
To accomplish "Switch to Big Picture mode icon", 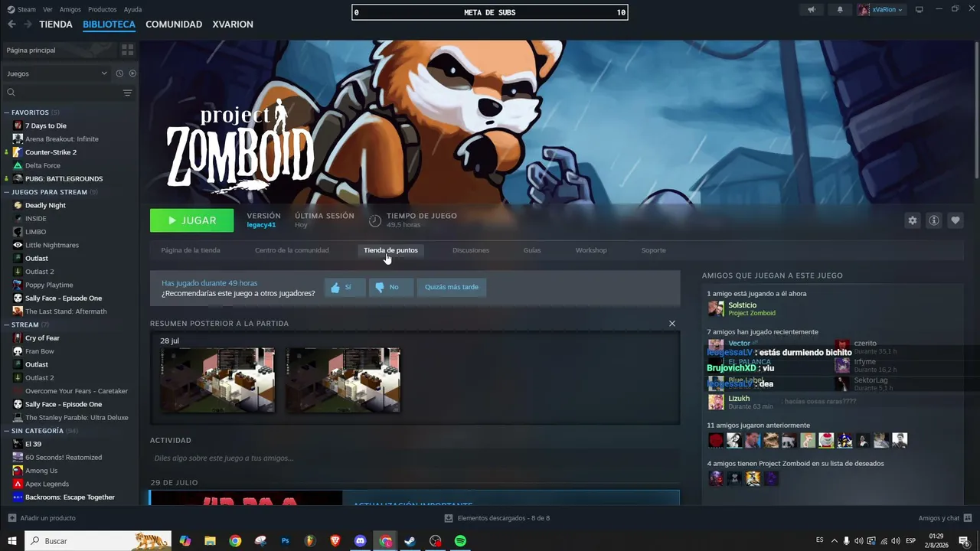I will pos(919,10).
